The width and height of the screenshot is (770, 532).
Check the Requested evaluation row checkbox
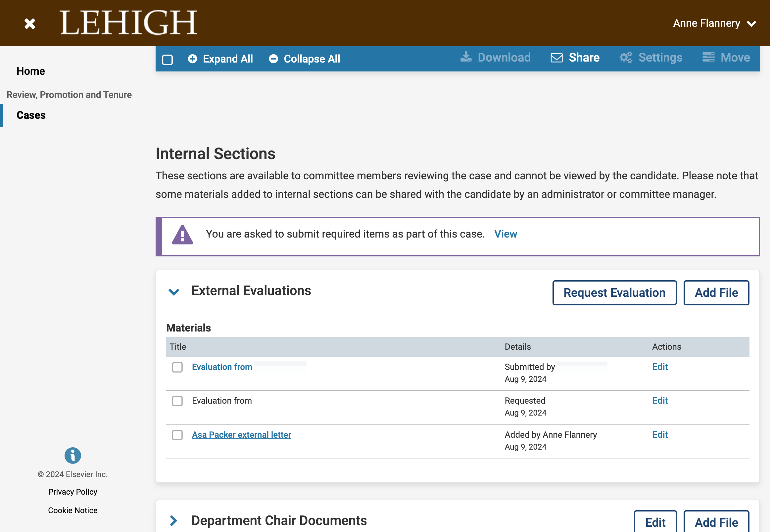coord(177,401)
